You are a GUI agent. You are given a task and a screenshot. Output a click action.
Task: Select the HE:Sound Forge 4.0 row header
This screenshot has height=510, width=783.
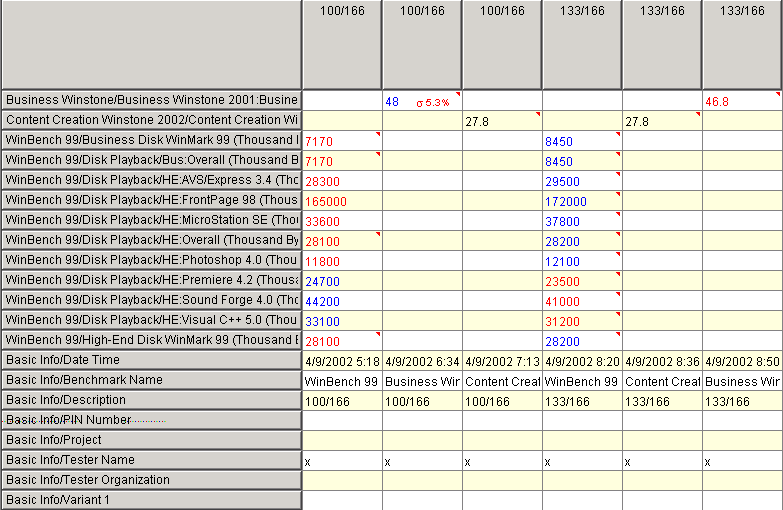[151, 300]
